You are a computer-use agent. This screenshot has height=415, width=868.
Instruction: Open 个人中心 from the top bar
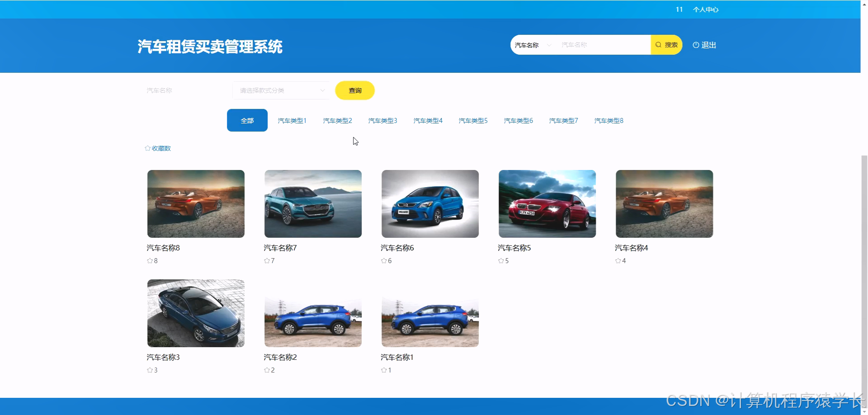click(706, 9)
